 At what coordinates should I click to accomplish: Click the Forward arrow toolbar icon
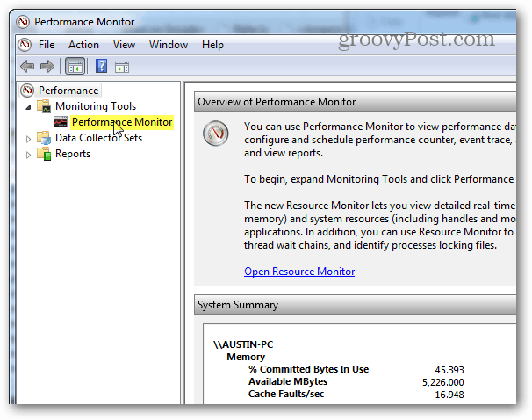point(47,66)
